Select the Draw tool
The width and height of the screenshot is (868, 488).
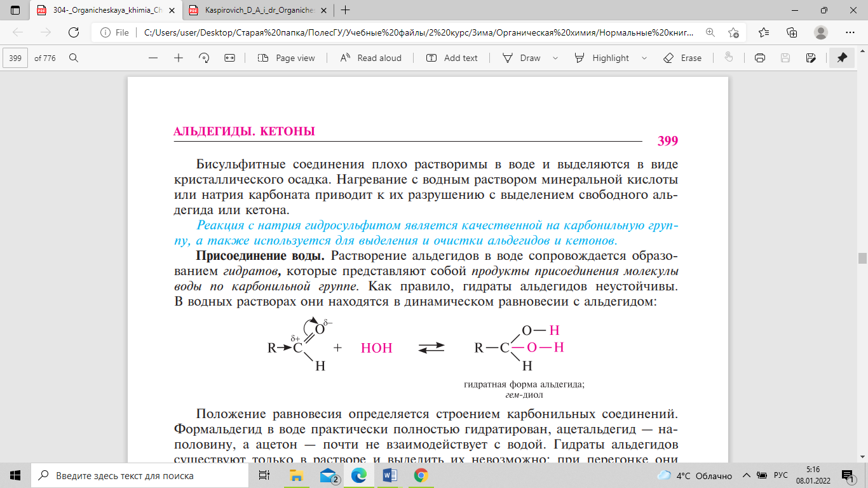tap(521, 58)
